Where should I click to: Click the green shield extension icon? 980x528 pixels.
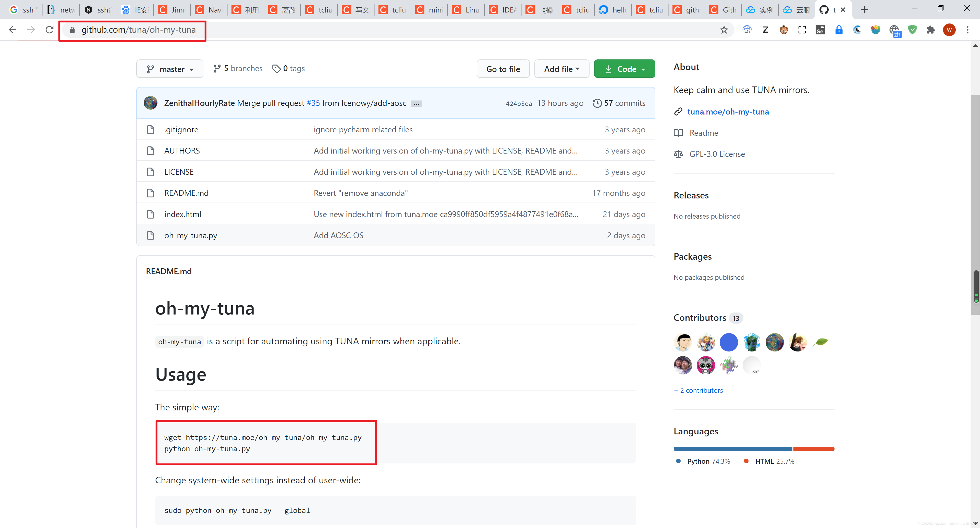click(x=912, y=30)
